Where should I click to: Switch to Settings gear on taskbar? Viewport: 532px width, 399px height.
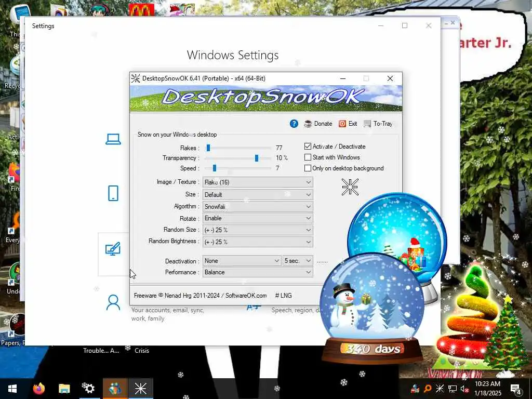click(89, 389)
